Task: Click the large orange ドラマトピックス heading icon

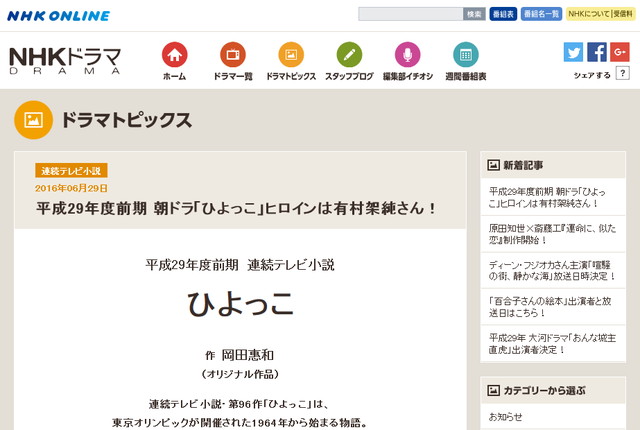Action: pyautogui.click(x=33, y=120)
